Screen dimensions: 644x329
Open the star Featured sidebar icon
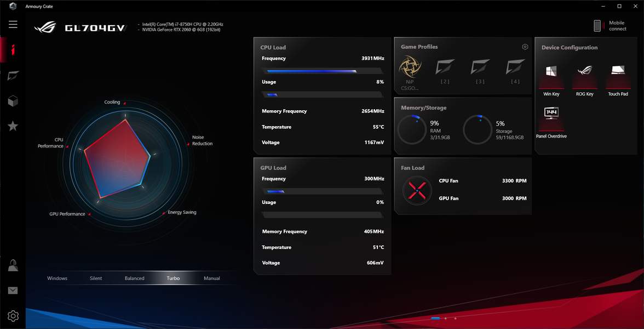[13, 126]
